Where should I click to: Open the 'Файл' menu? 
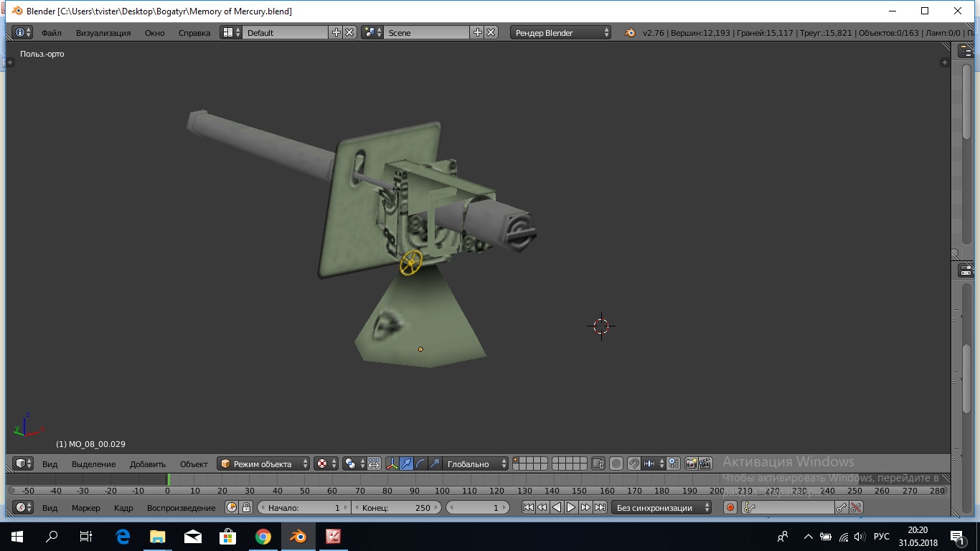(51, 33)
